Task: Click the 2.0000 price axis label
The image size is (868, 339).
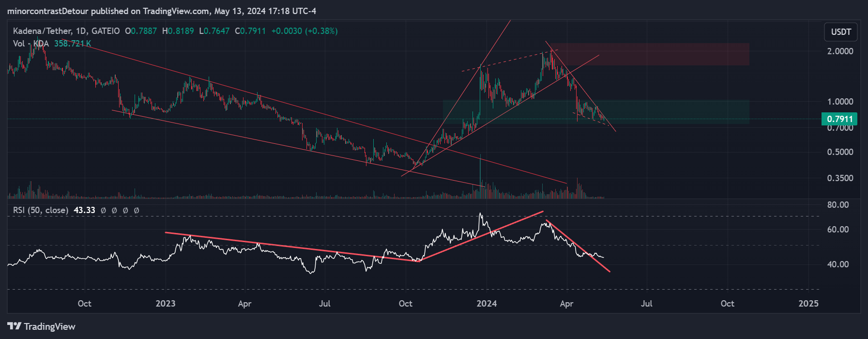Action: click(x=840, y=51)
